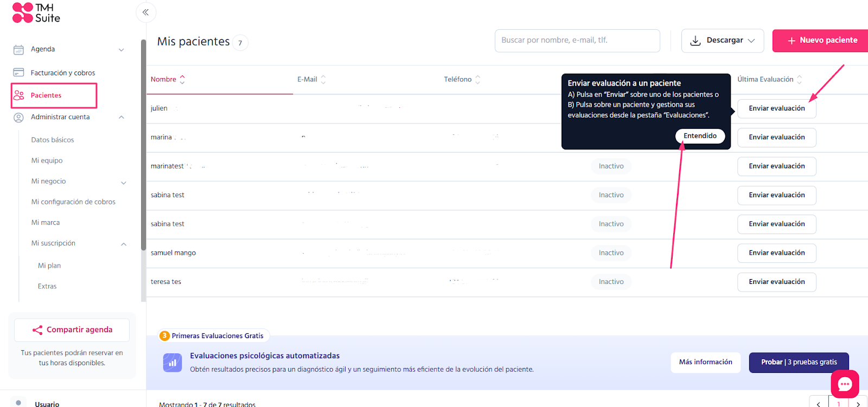
Task: Send evaluation to julien
Action: coord(777,108)
